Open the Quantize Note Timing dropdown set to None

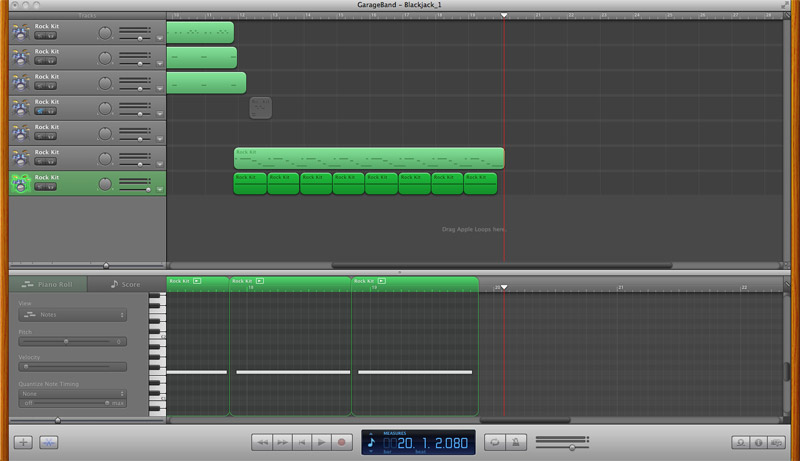click(72, 394)
